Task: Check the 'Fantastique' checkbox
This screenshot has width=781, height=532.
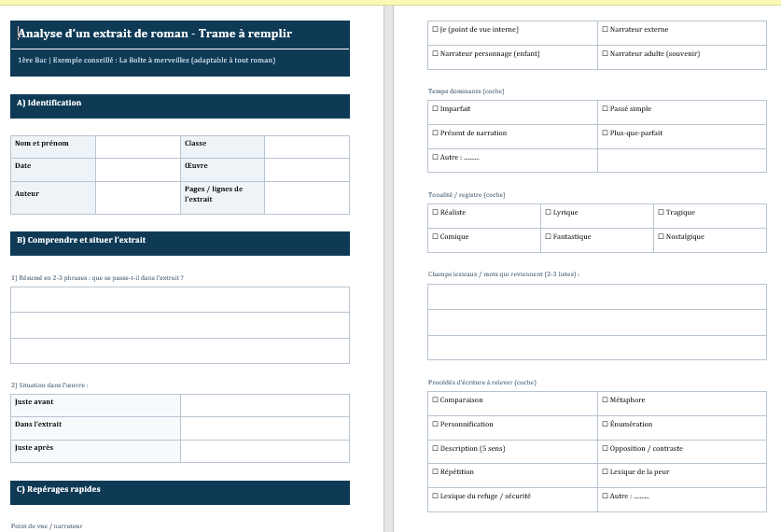Action: click(549, 237)
